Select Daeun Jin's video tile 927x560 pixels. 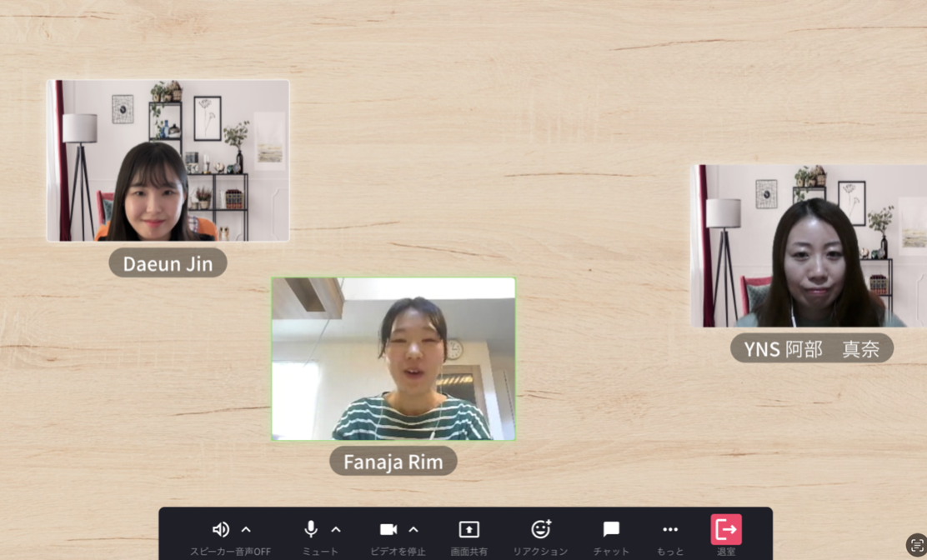(x=168, y=161)
